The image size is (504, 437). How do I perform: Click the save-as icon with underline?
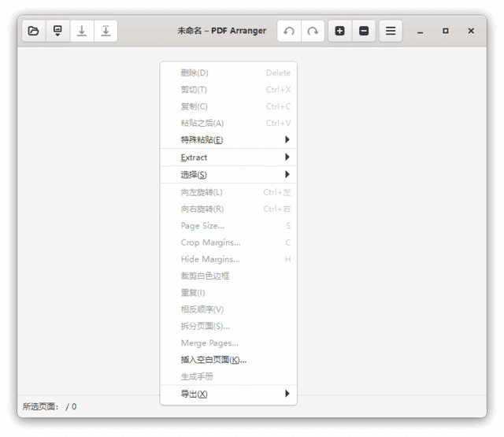tap(106, 31)
